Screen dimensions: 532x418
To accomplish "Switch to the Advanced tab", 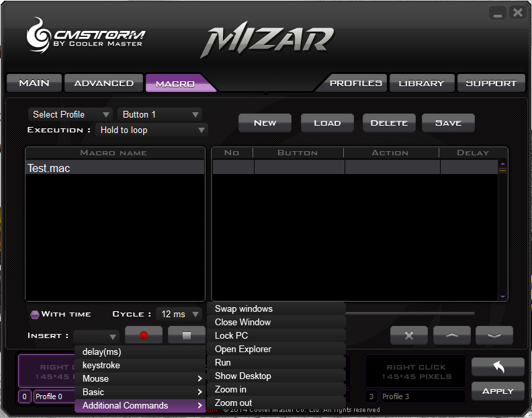I will [x=103, y=83].
